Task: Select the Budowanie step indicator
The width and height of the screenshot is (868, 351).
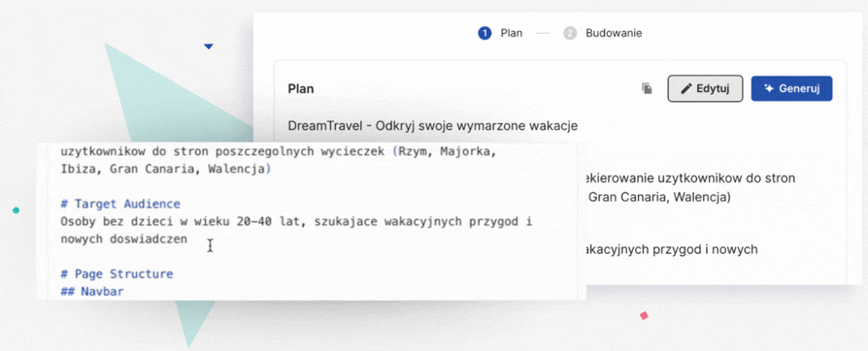Action: (x=603, y=33)
